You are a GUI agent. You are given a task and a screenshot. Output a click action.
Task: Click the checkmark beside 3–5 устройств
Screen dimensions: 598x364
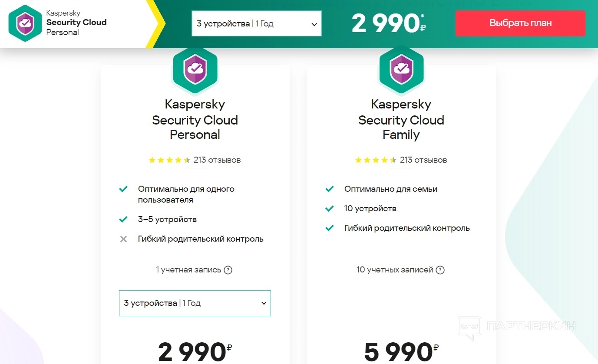[124, 220]
